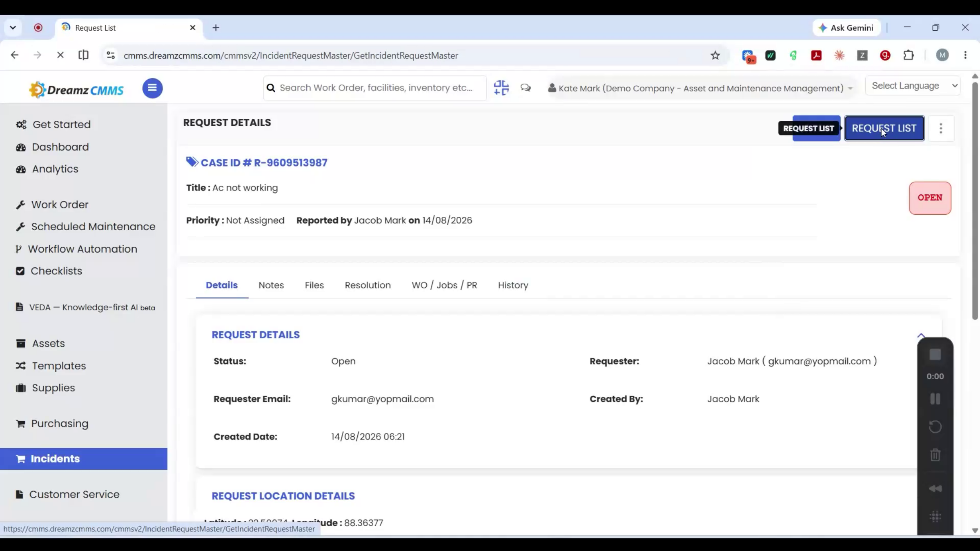Click the REQUEST LIST button
This screenshot has width=980, height=551.
click(884, 129)
